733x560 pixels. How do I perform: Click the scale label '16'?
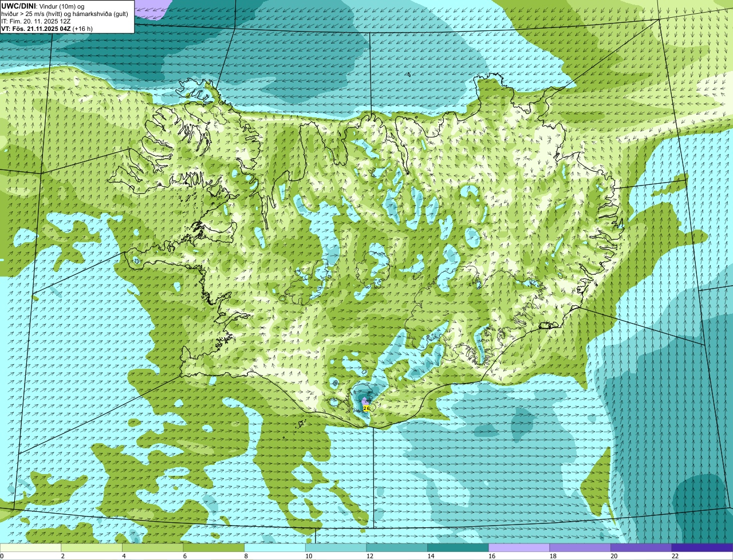coord(492,556)
